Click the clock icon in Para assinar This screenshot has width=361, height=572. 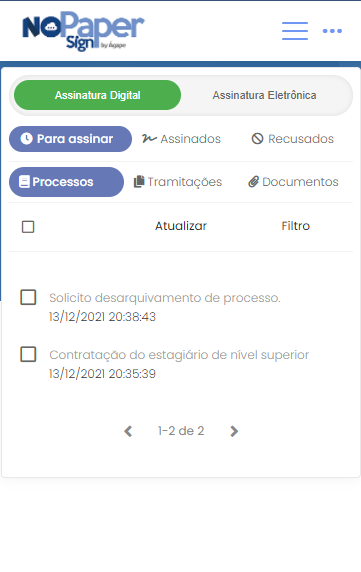pyautogui.click(x=26, y=139)
